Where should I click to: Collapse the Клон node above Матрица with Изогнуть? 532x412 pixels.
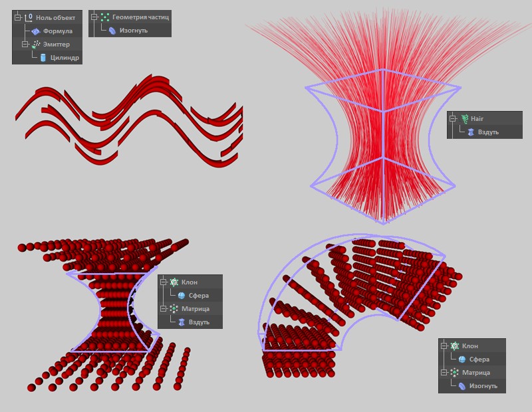click(x=444, y=346)
